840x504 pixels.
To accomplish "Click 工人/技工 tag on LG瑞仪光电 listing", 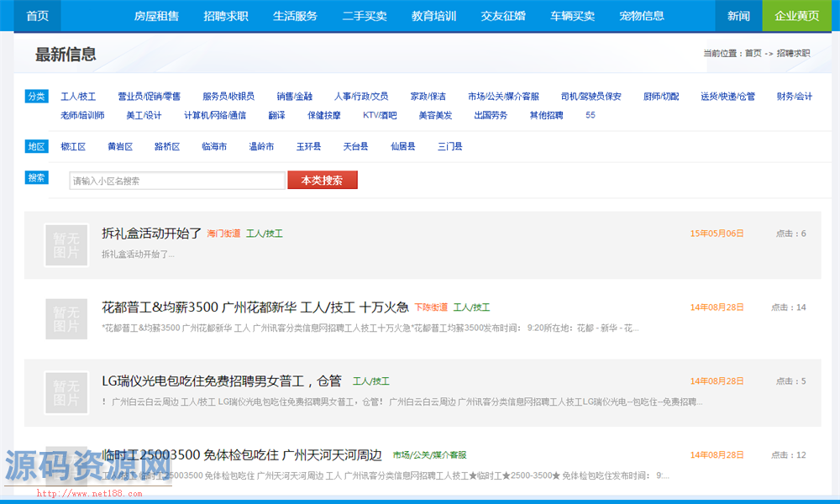I will click(371, 381).
